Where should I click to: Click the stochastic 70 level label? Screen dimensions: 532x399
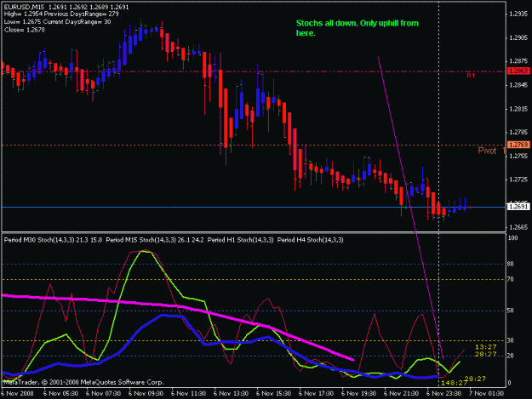(x=511, y=280)
